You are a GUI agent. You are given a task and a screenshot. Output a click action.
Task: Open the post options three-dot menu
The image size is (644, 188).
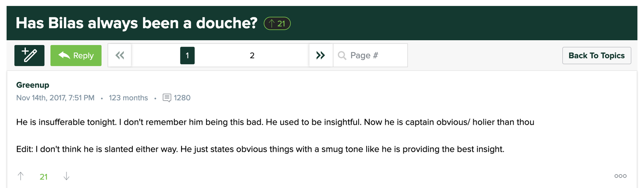click(620, 176)
